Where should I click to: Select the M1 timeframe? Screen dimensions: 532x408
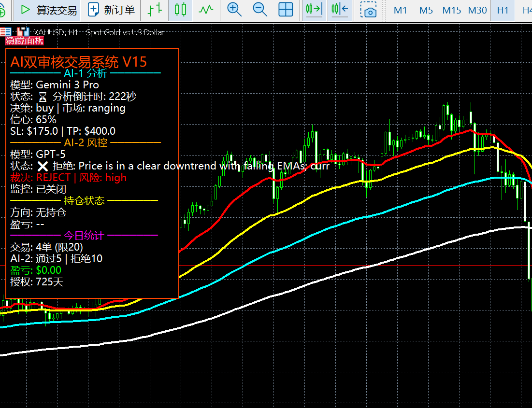(x=400, y=10)
